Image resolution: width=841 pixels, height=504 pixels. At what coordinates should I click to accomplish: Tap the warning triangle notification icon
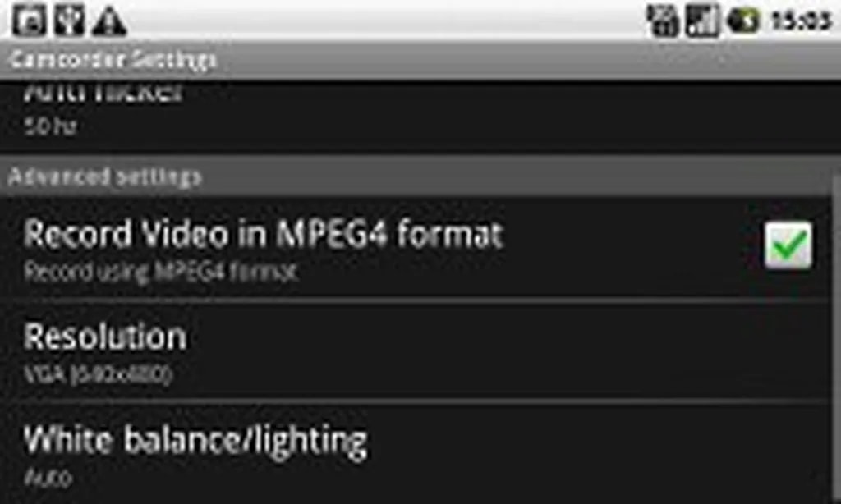(x=109, y=21)
